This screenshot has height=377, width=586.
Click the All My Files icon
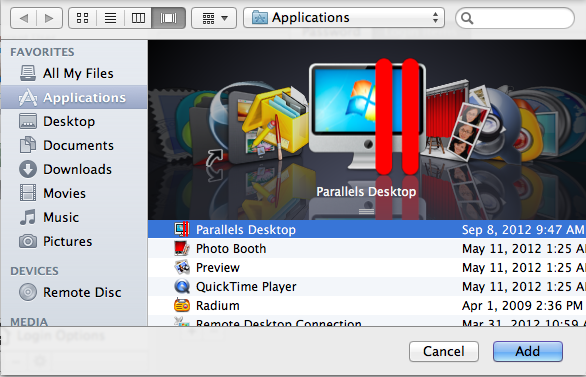click(x=28, y=73)
